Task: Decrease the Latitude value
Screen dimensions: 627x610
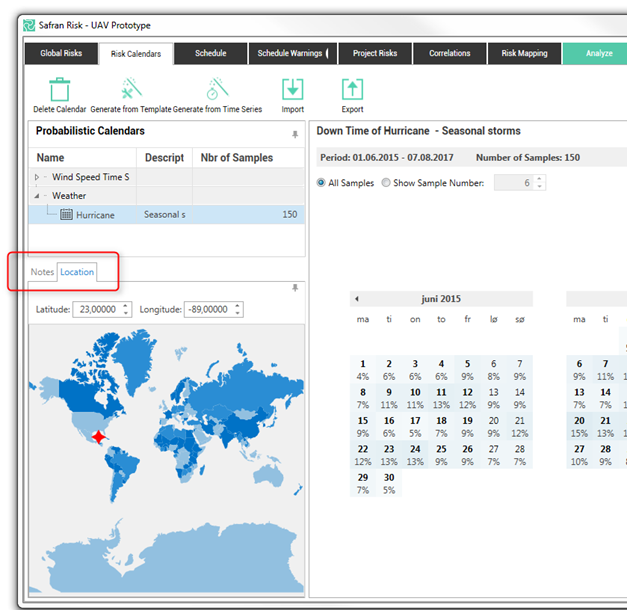Action: 126,313
